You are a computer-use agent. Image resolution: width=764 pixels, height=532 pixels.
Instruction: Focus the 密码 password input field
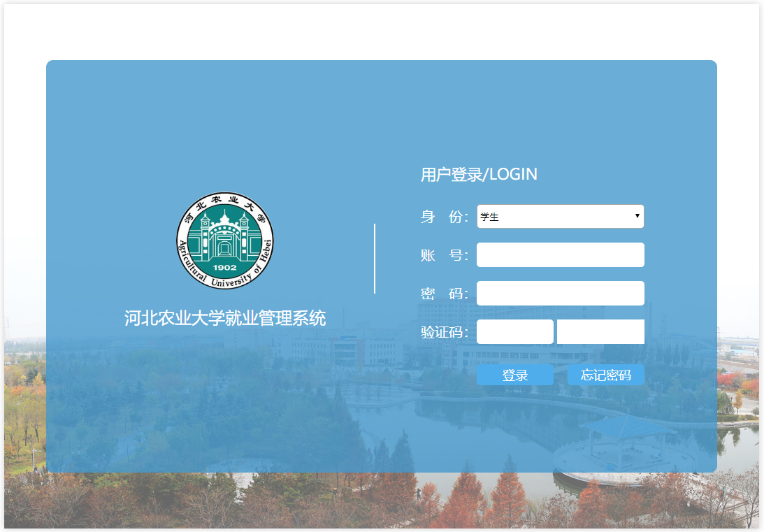point(561,294)
